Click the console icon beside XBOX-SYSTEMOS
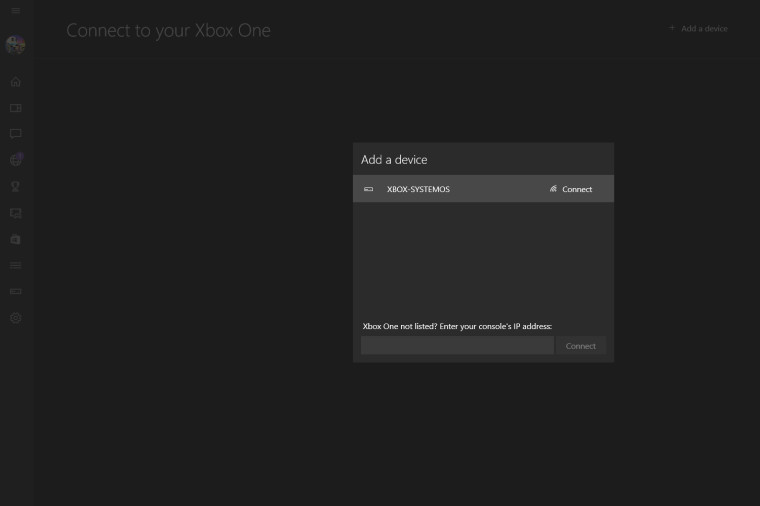Viewport: 760px width, 506px height. [368, 189]
